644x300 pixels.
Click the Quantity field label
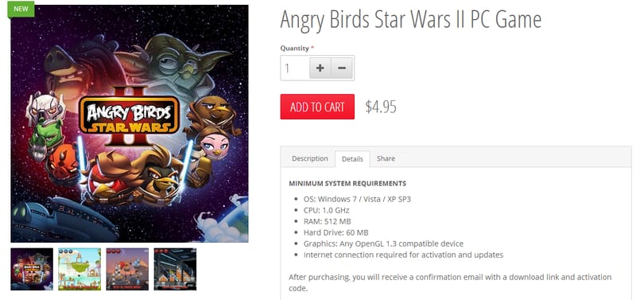click(294, 48)
